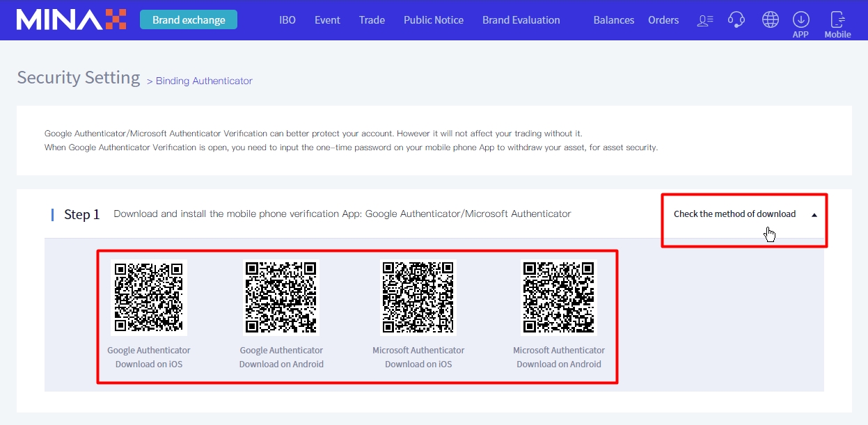Select the Microsoft Authenticator Android QR code
This screenshot has width=868, height=425.
559,297
